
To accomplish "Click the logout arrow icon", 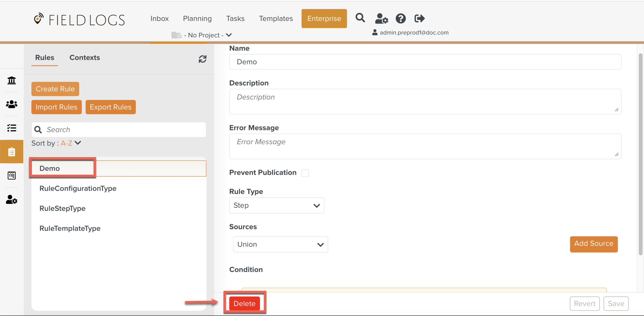I will click(x=419, y=19).
